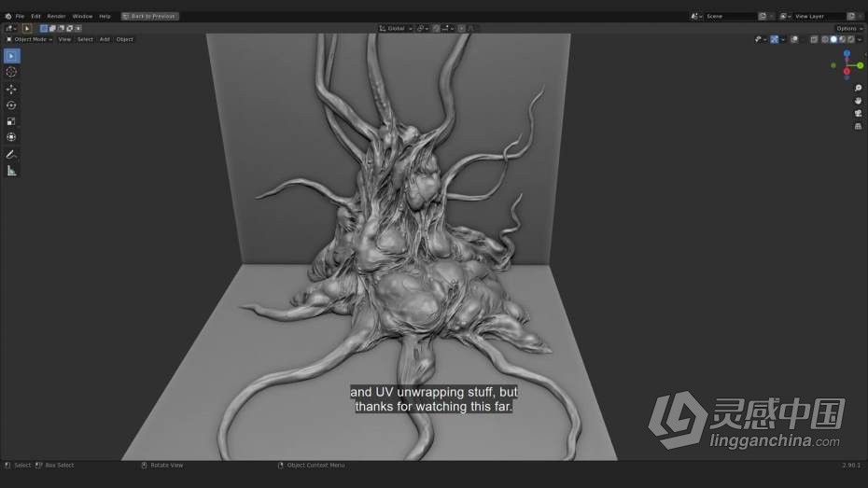The image size is (868, 488).
Task: Choose the Set new selection mode
Action: coord(44,28)
